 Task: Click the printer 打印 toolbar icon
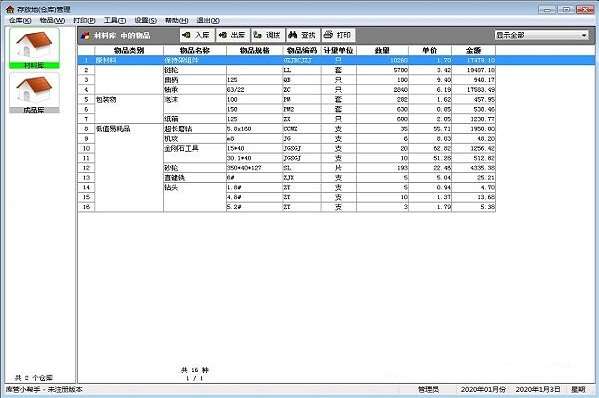(328, 35)
